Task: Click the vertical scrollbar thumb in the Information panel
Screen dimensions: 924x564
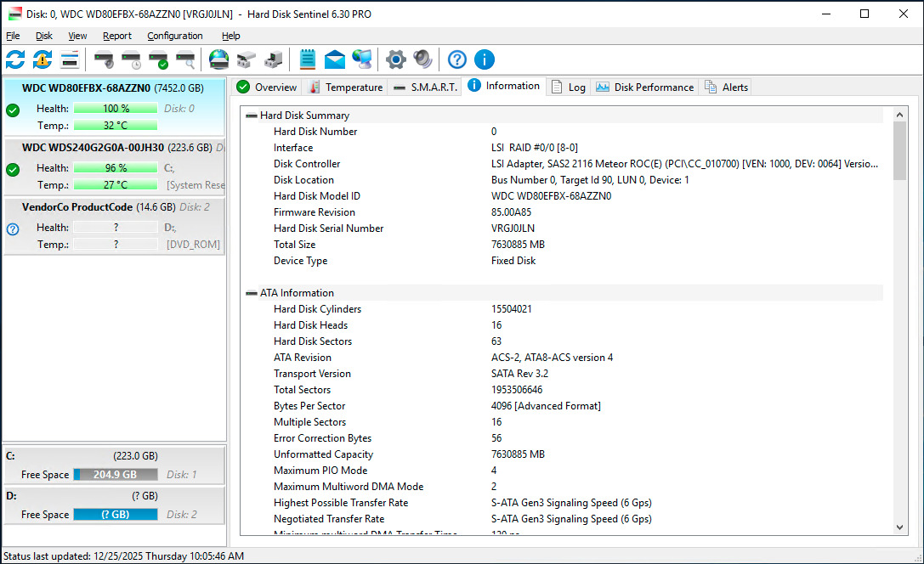Action: point(899,150)
